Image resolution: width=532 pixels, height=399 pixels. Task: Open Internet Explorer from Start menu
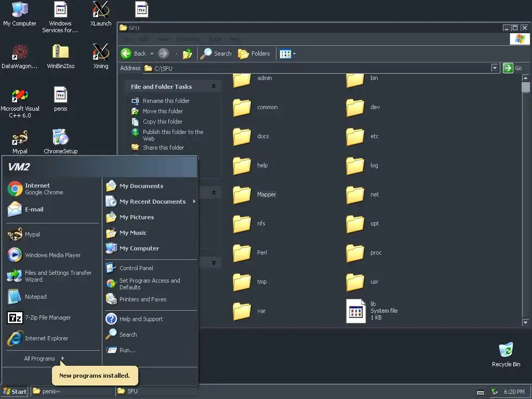tap(37, 338)
